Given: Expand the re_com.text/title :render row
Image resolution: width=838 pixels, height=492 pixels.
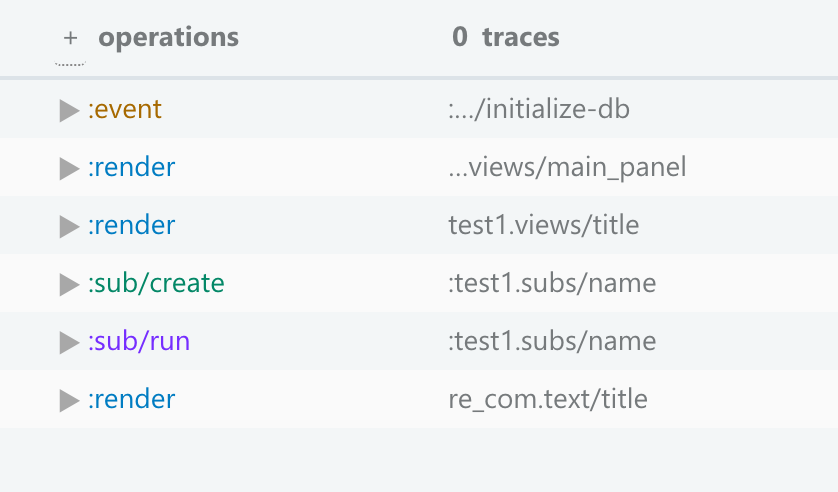Looking at the screenshot, I should [69, 400].
